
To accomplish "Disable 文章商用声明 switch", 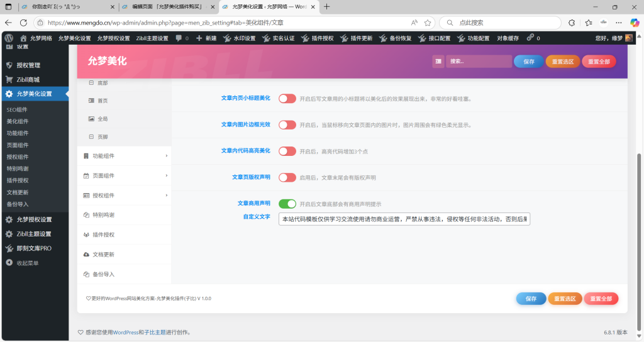I will coord(287,204).
